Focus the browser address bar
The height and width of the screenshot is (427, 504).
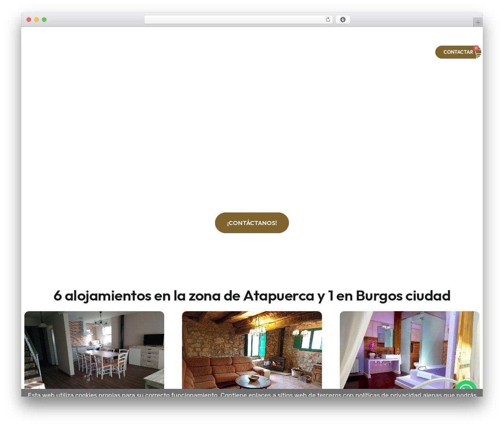coord(239,20)
